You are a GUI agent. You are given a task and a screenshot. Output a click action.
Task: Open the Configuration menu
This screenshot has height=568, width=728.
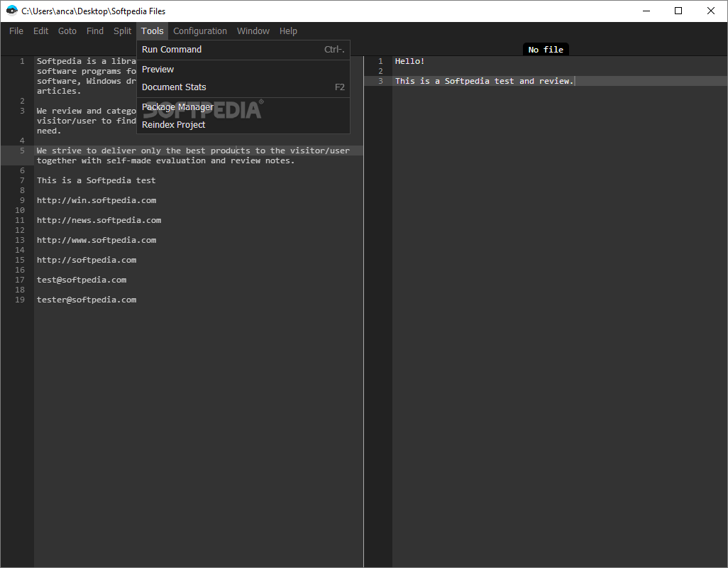(200, 31)
